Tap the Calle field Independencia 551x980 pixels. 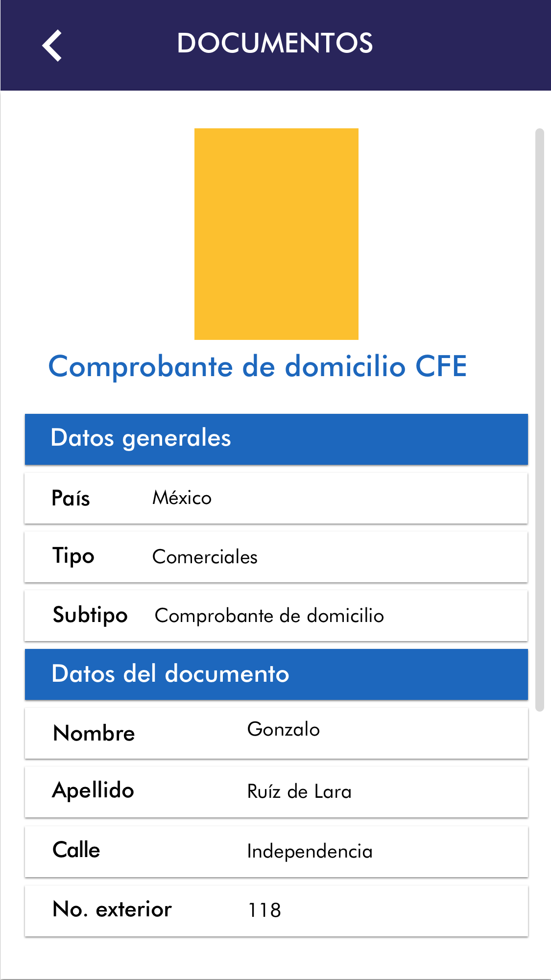(x=276, y=851)
